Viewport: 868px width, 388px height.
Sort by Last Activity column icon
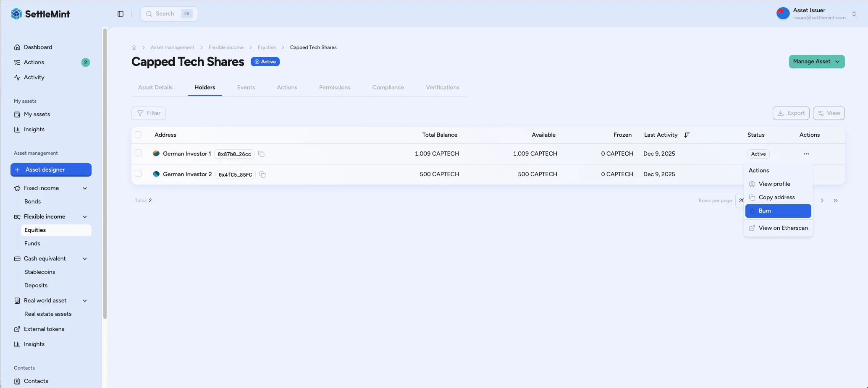(x=687, y=135)
